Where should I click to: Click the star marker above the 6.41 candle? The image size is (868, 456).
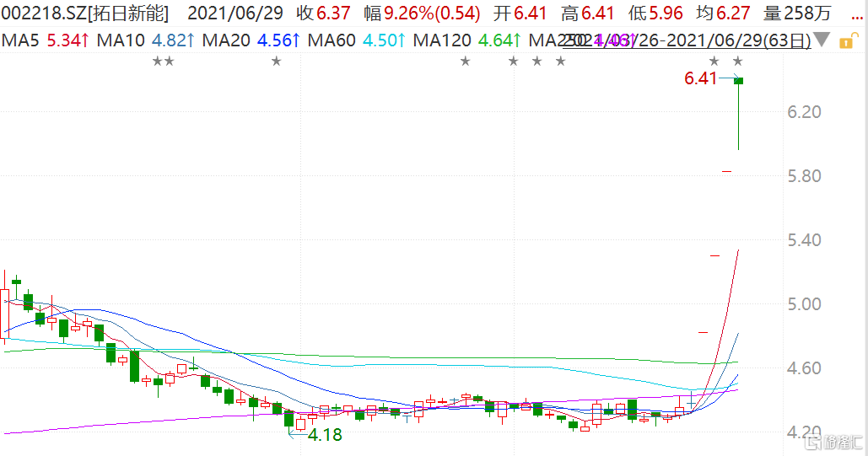[x=737, y=62]
